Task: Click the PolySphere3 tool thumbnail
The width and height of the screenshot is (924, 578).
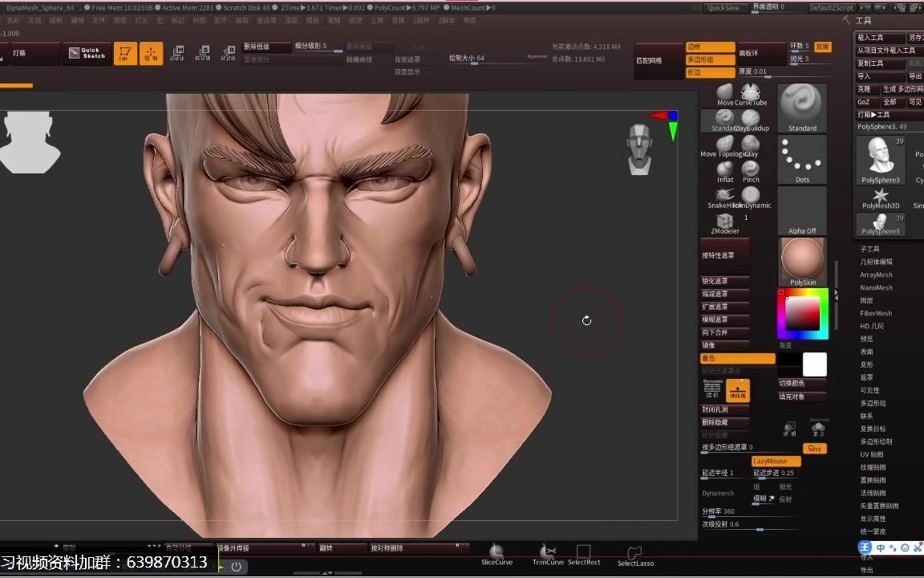Action: [880, 158]
